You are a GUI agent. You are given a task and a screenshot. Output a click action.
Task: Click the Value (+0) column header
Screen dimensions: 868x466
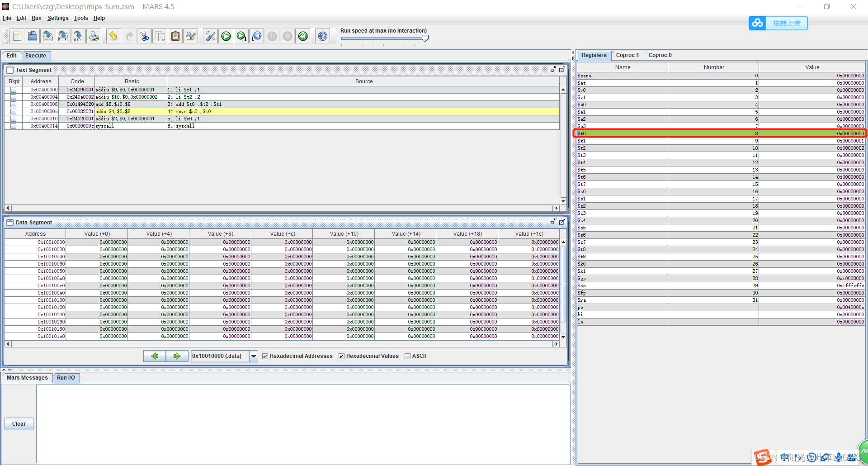97,234
